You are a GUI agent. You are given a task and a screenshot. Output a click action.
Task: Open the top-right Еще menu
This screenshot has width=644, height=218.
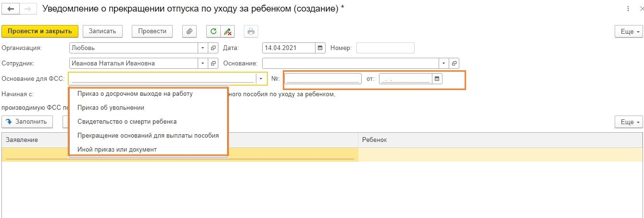tap(629, 31)
